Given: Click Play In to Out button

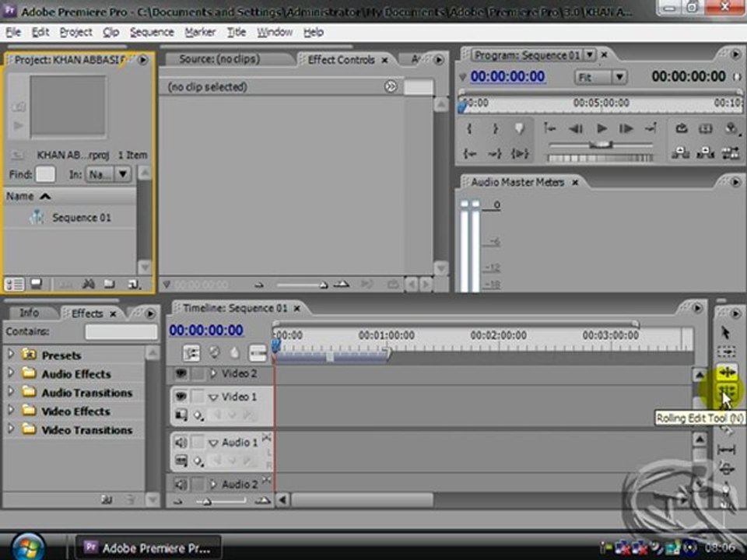Looking at the screenshot, I should pos(520,153).
